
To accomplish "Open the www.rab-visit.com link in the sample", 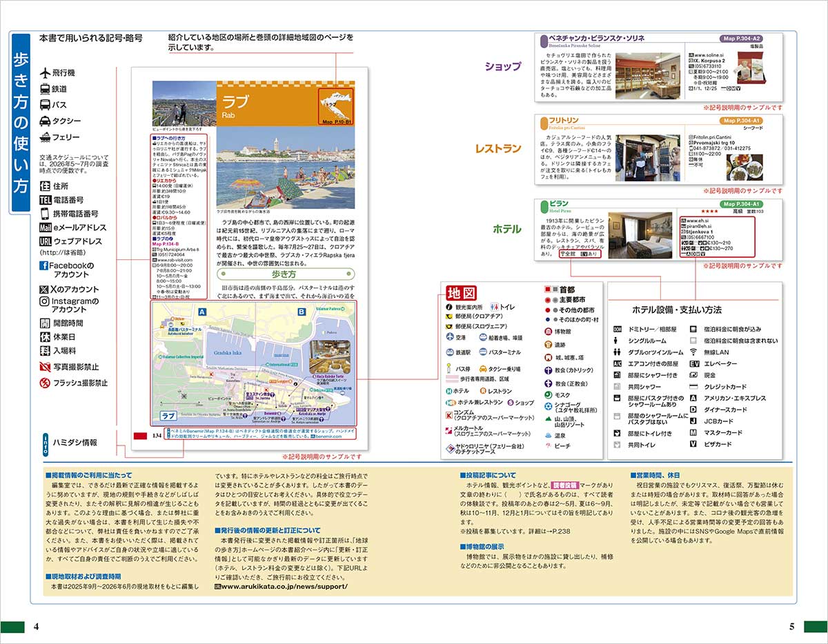I will click(175, 261).
